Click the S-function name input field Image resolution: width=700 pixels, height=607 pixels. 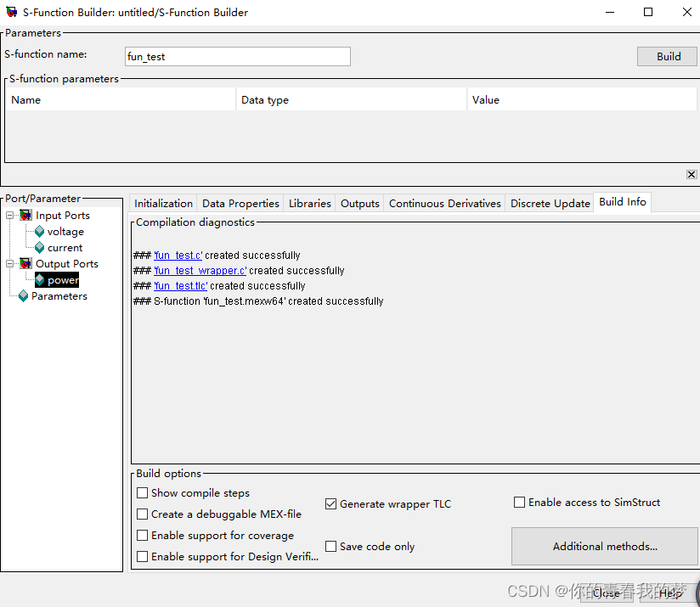click(x=237, y=57)
